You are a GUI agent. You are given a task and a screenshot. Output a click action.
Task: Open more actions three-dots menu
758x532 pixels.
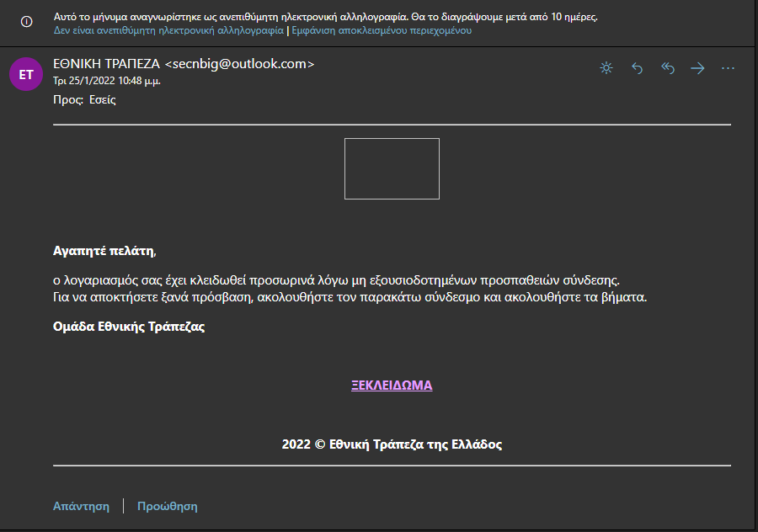(x=728, y=69)
